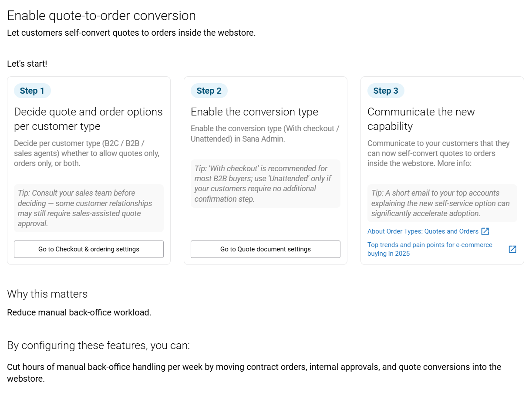
Task: Click the Let's start! text
Action: pyautogui.click(x=27, y=64)
